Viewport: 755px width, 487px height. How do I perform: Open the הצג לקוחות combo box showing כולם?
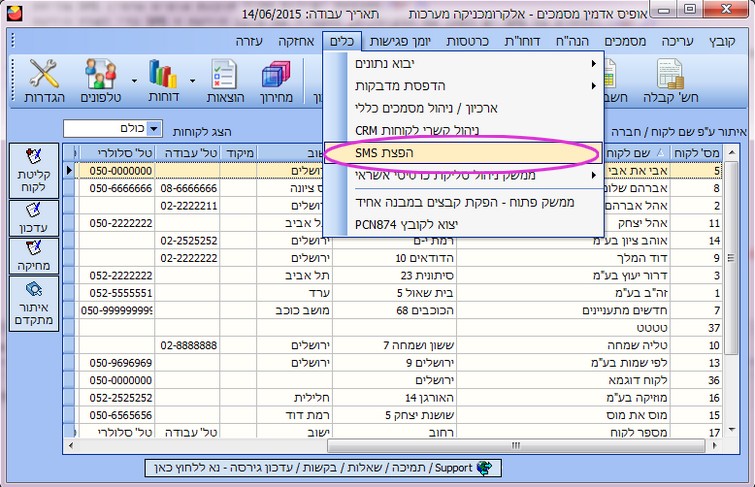pyautogui.click(x=113, y=129)
